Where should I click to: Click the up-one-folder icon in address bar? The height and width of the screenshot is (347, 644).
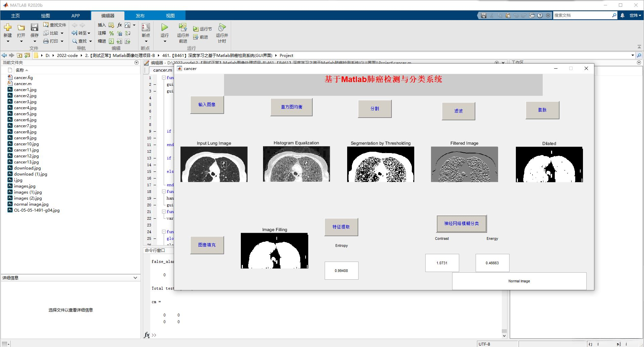point(19,55)
